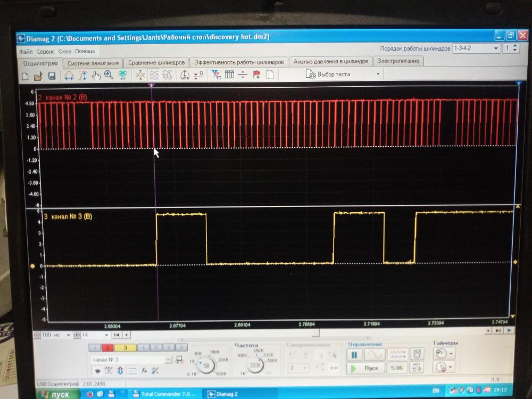Switch to Total Commander taskbar item
The height and width of the screenshot is (399, 532).
(x=164, y=394)
